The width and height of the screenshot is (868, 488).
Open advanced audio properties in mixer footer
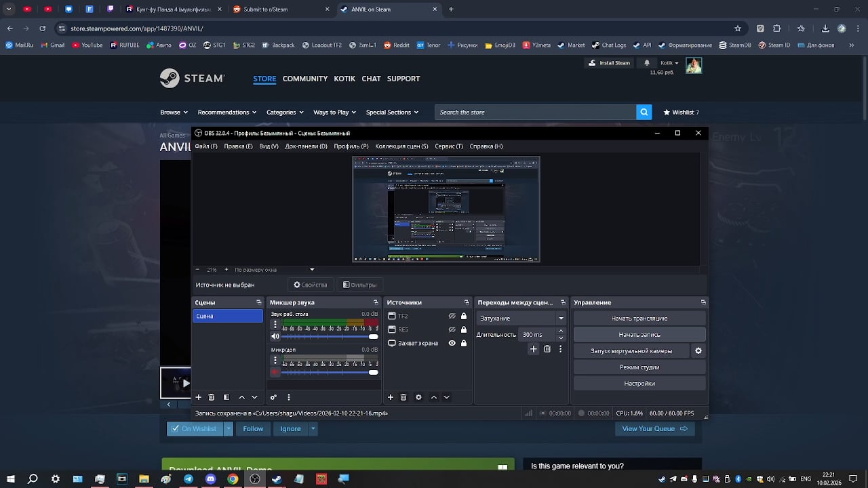[273, 397]
